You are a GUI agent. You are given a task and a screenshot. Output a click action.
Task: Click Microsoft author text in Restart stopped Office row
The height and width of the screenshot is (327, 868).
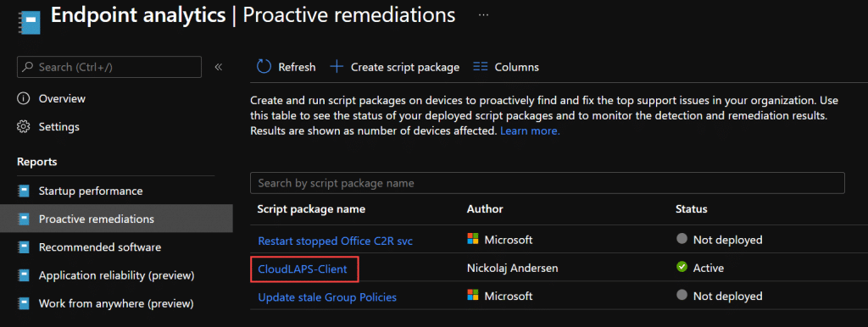(x=509, y=240)
